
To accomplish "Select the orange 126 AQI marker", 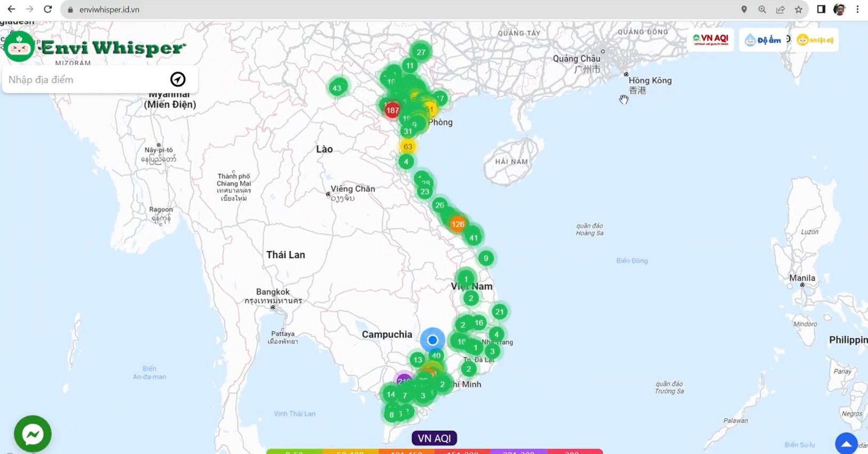I will 458,224.
